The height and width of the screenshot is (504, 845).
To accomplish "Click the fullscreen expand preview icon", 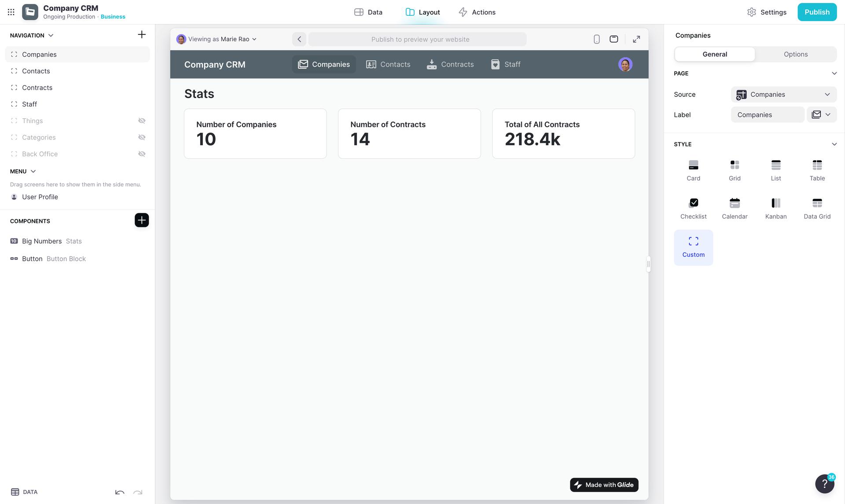I will (636, 39).
